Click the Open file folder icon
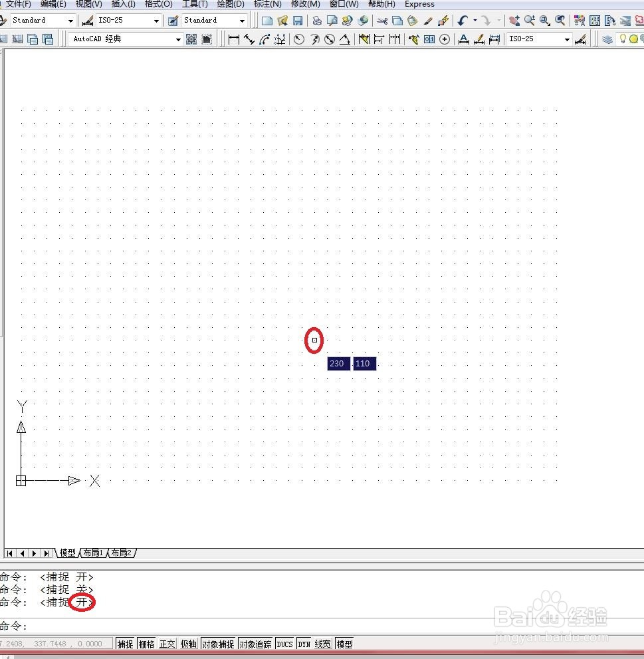This screenshot has width=644, height=659. (x=282, y=21)
